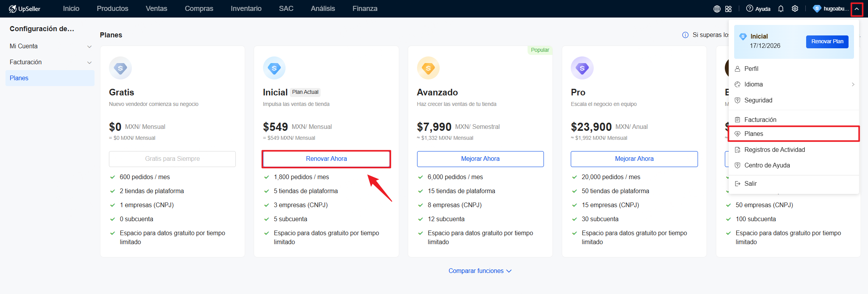Open the notifications bell
Screen dimensions: 868x294
pos(780,9)
